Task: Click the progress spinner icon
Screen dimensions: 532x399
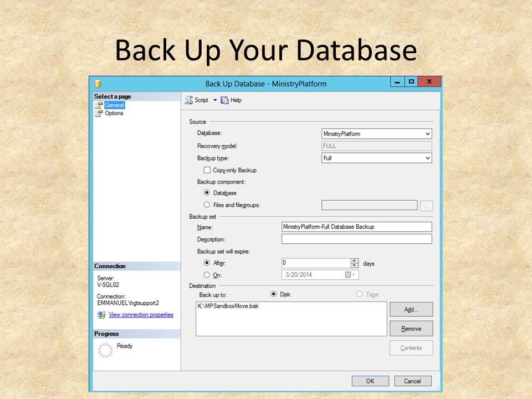Action: pyautogui.click(x=105, y=350)
